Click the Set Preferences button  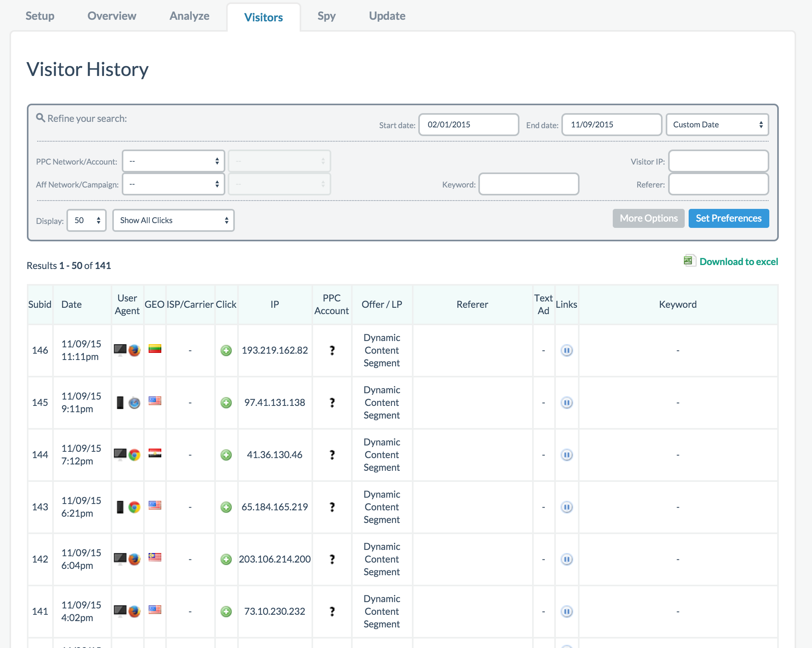(729, 218)
